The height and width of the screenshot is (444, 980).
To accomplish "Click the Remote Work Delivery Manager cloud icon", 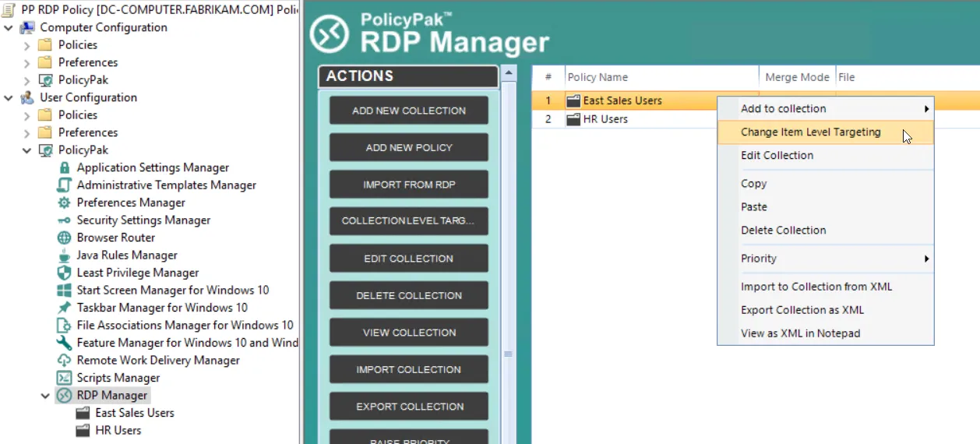I will point(64,361).
